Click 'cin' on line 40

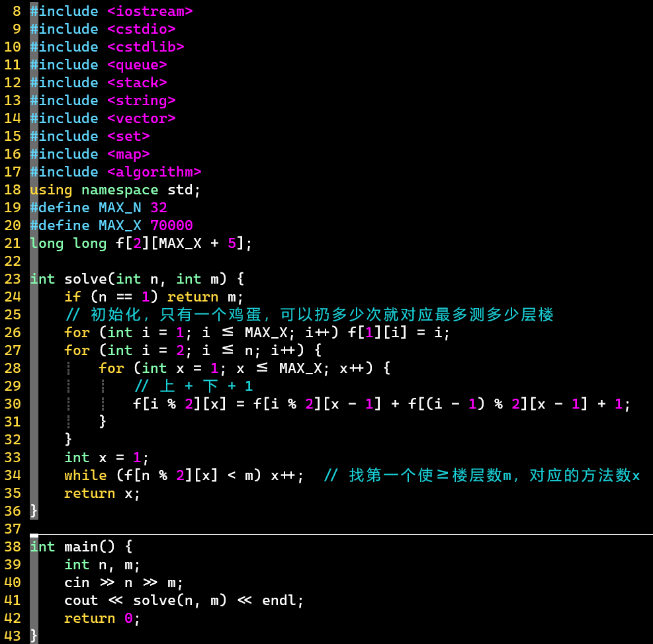pyautogui.click(x=77, y=583)
